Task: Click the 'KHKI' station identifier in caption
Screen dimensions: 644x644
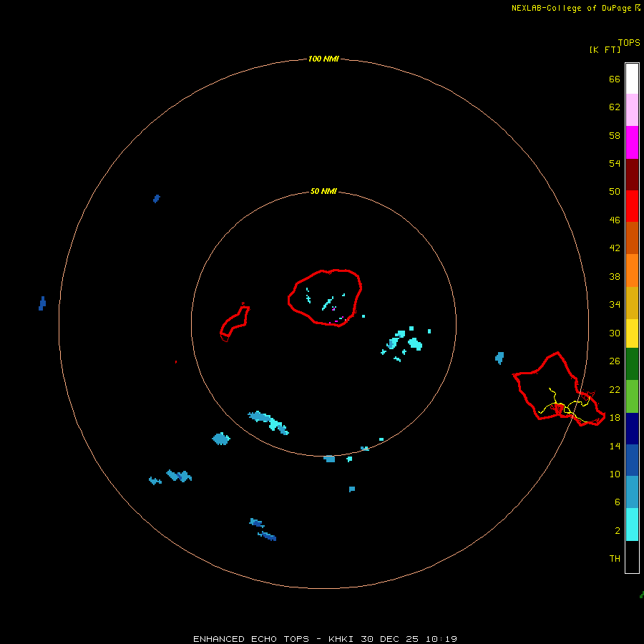Action: pos(341,639)
